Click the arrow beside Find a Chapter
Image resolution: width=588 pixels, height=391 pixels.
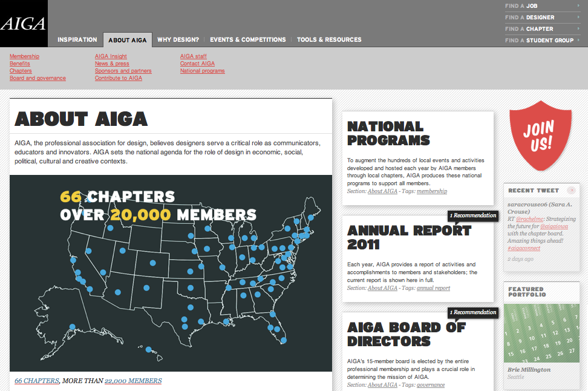(x=578, y=28)
